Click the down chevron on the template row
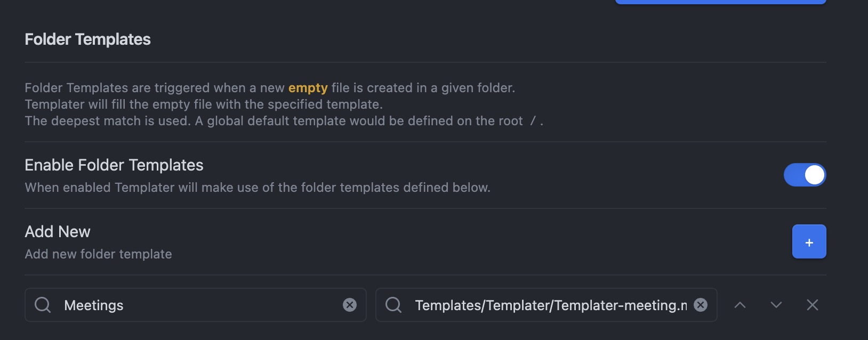The image size is (868, 340). [x=776, y=305]
